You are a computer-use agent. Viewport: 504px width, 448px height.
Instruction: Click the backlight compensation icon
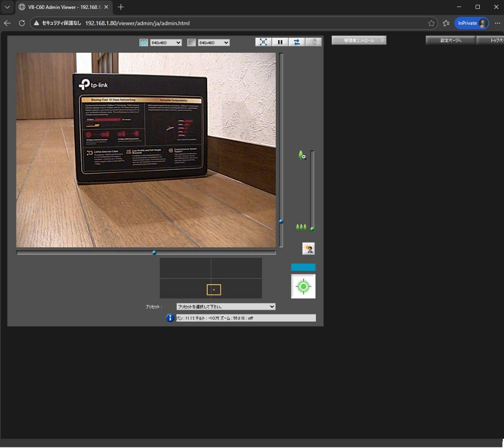point(308,249)
